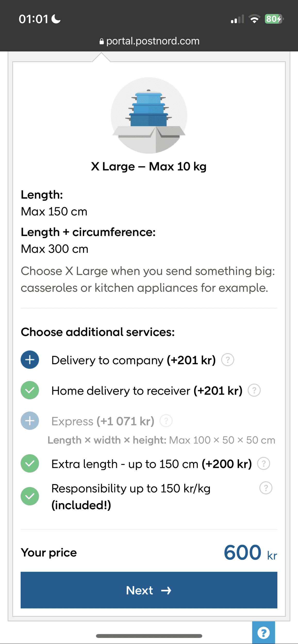This screenshot has width=298, height=644.
Task: Uncheck Home delivery to receiver
Action: 30,390
